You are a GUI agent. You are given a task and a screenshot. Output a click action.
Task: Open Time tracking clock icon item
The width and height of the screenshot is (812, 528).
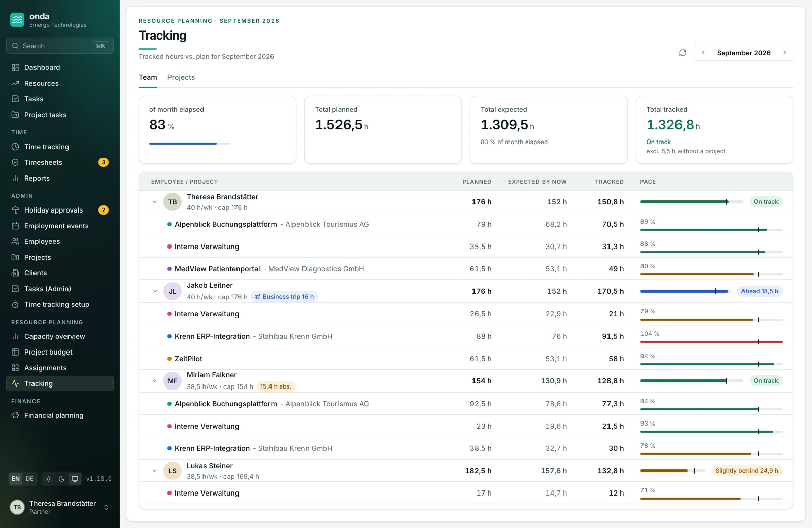(60, 147)
